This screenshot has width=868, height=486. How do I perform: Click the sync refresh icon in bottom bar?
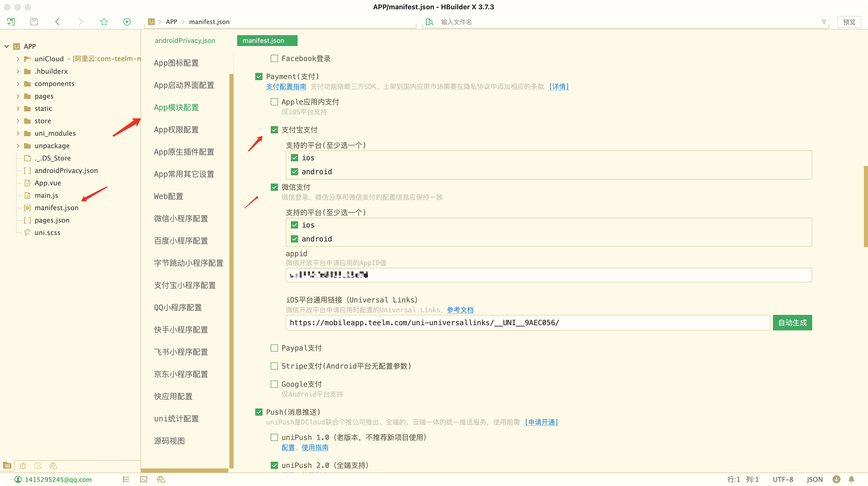38,466
